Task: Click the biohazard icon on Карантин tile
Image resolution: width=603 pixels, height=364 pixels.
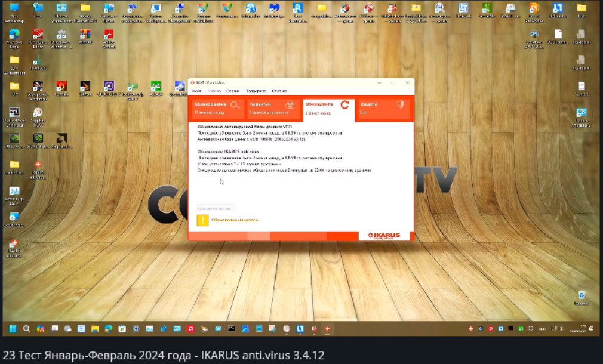Action: point(290,104)
